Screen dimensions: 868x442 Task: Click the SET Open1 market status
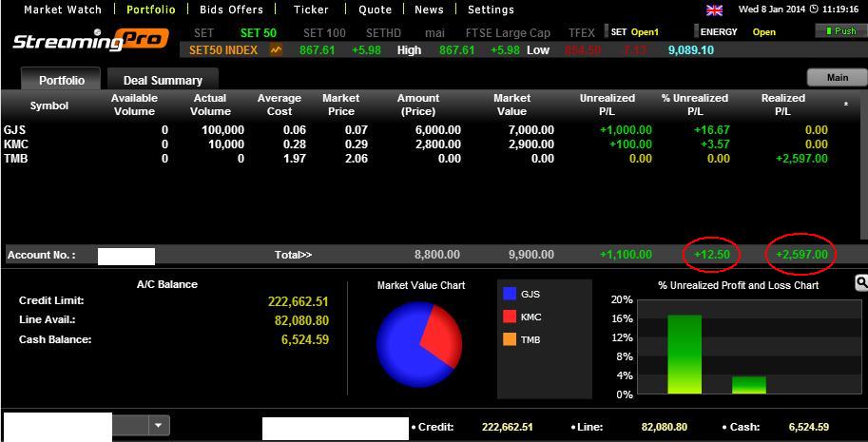(x=635, y=32)
